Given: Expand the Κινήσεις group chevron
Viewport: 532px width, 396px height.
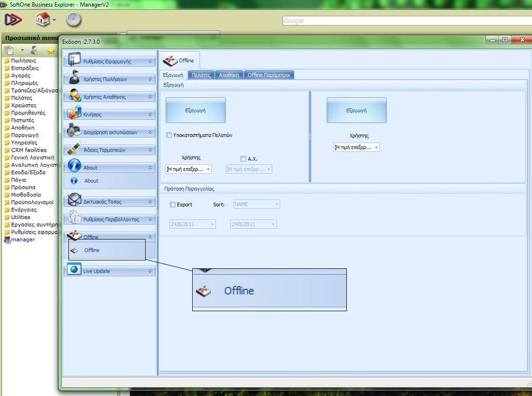Looking at the screenshot, I should pos(150,114).
